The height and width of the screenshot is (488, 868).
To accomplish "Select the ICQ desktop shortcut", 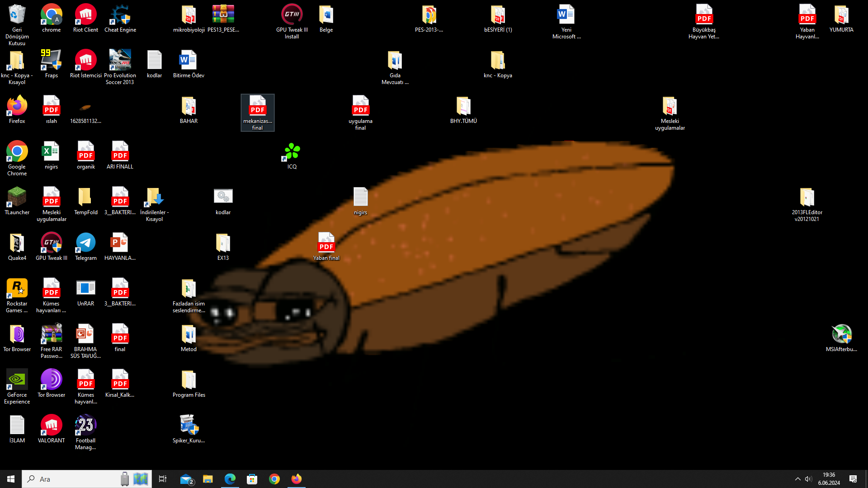I will (292, 155).
